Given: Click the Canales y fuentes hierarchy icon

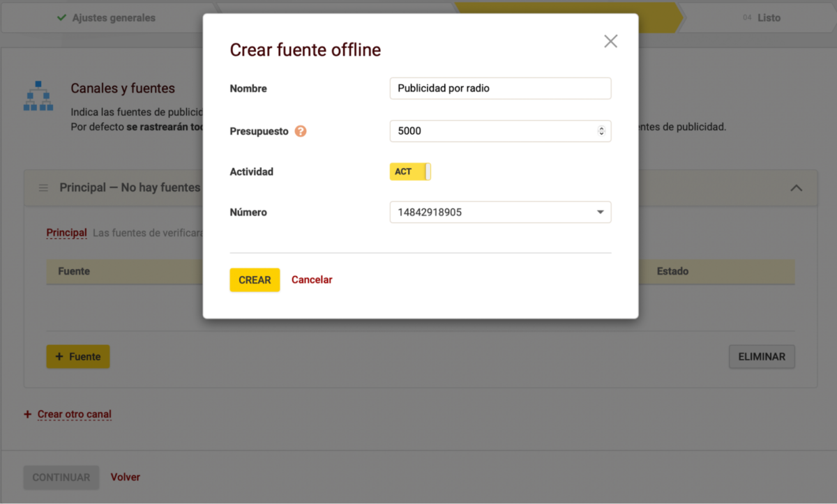Looking at the screenshot, I should coord(38,96).
